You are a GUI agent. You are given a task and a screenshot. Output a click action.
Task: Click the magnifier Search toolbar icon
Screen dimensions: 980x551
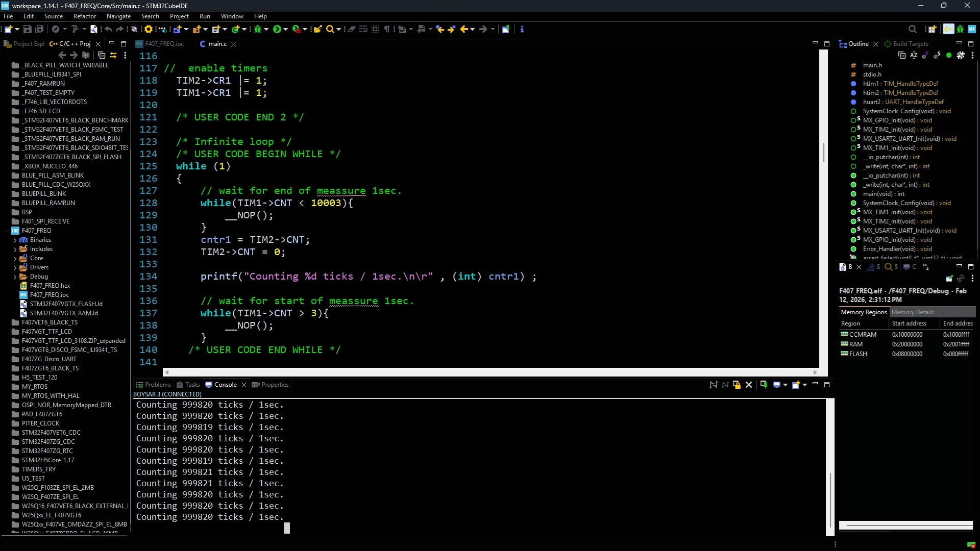[x=330, y=29]
